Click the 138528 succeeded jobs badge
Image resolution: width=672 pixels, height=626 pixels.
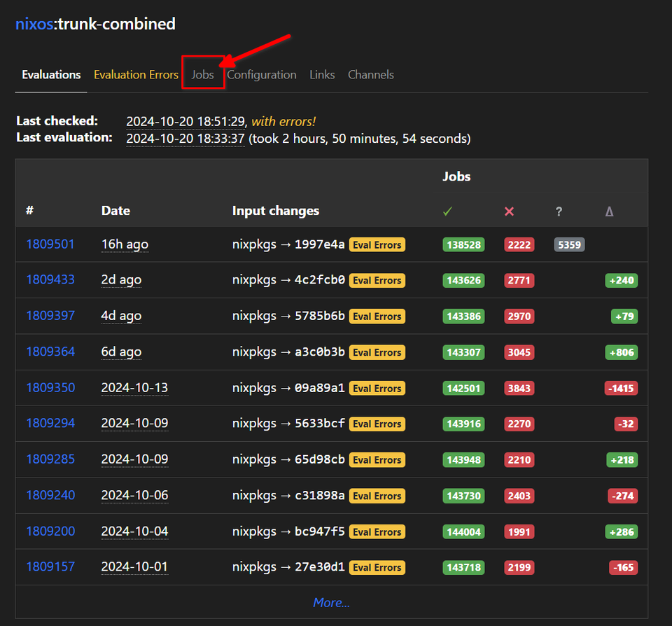[x=463, y=245]
